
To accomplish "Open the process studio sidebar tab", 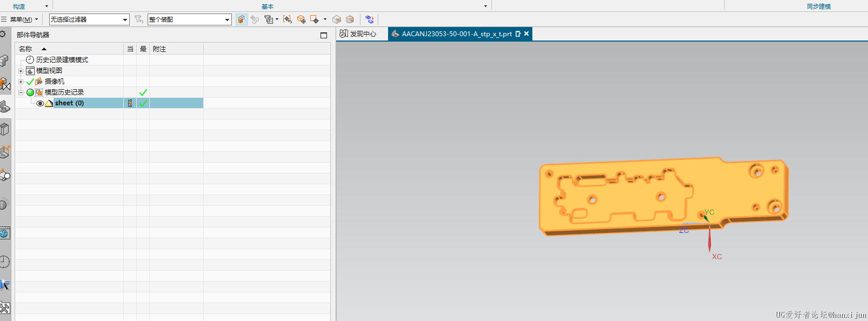I will 4,285.
